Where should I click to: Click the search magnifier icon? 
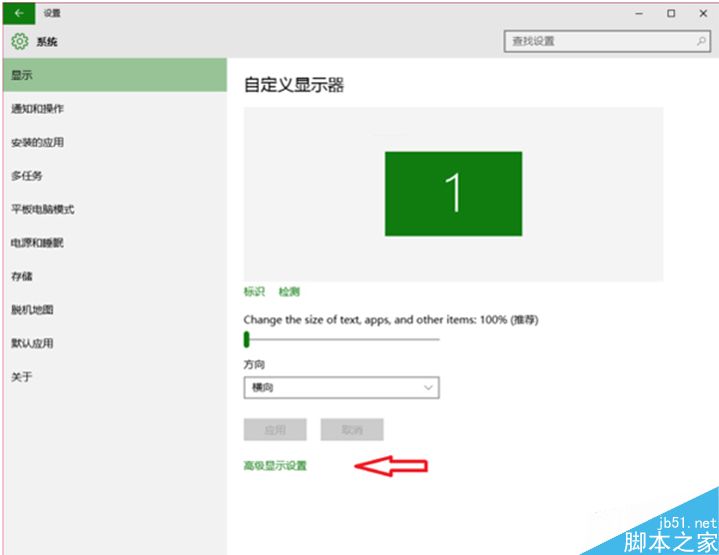coord(701,41)
